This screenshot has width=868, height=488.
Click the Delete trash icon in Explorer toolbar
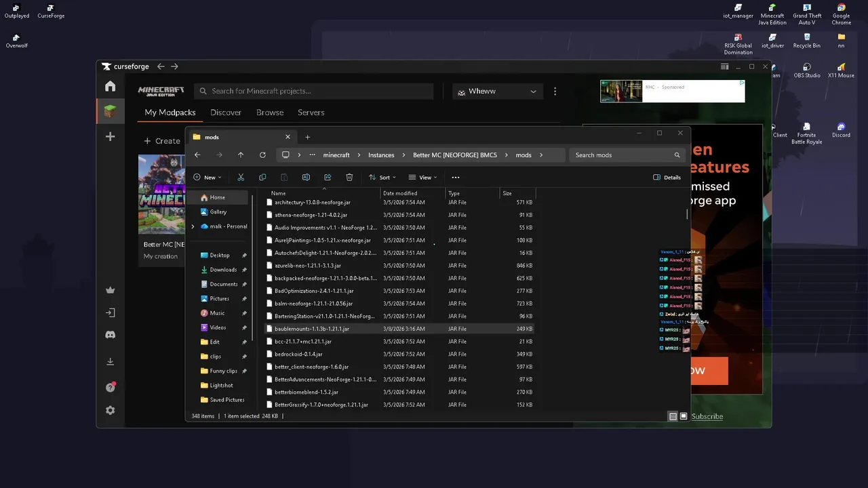pos(349,178)
